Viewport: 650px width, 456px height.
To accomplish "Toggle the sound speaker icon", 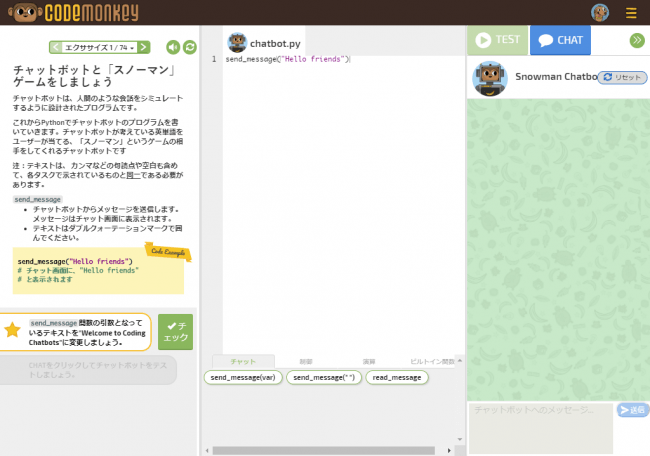I will (173, 47).
